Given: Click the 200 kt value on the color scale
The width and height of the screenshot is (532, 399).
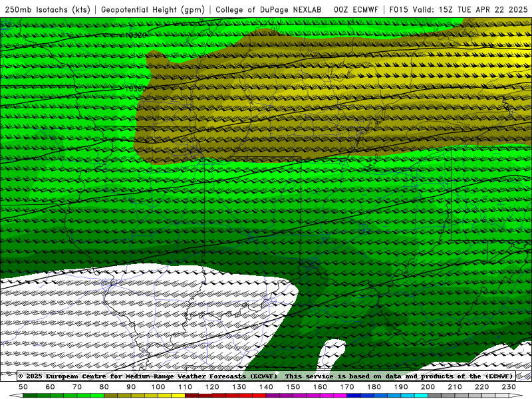Looking at the screenshot, I should coord(428,387).
